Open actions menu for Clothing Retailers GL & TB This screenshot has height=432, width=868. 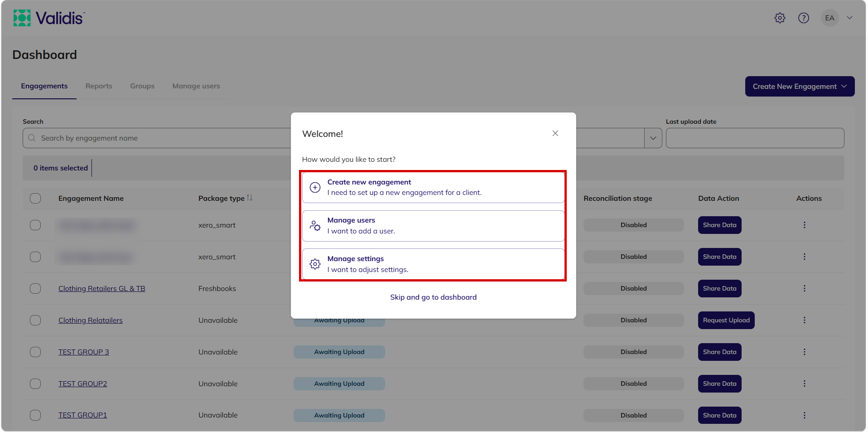[x=805, y=288]
